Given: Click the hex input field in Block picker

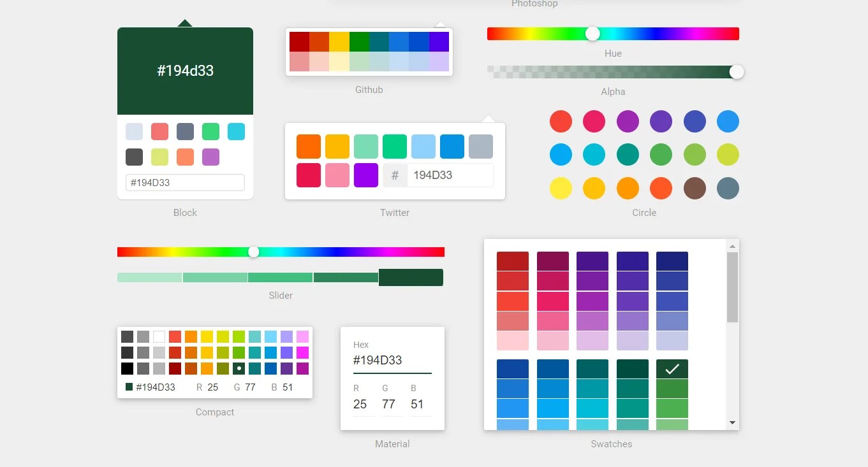Looking at the screenshot, I should (x=185, y=182).
